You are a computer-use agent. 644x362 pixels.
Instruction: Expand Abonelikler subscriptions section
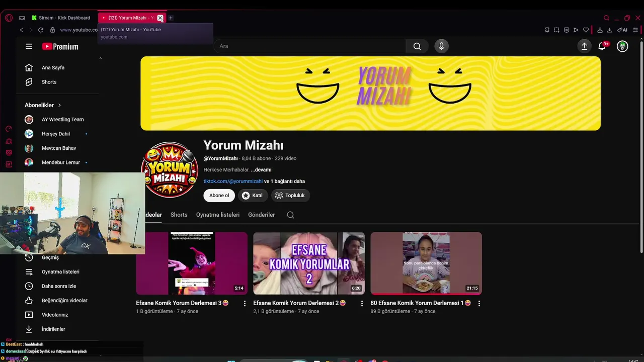[43, 105]
